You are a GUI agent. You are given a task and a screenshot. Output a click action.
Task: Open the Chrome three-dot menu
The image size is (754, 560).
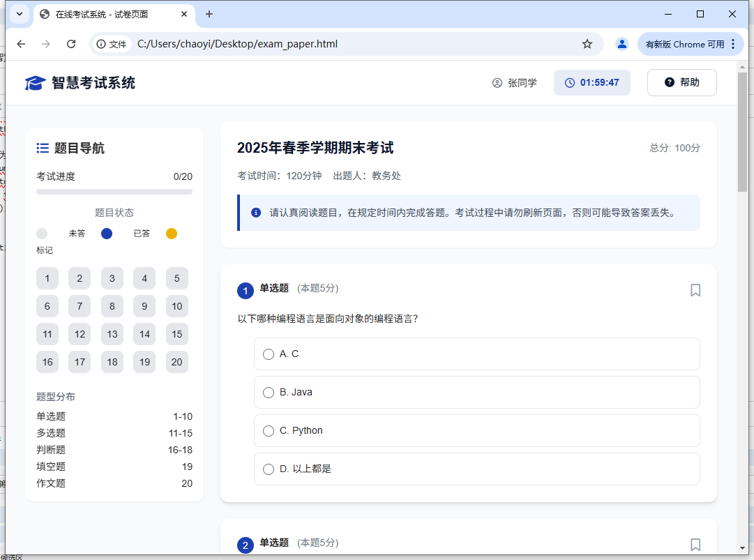(733, 44)
